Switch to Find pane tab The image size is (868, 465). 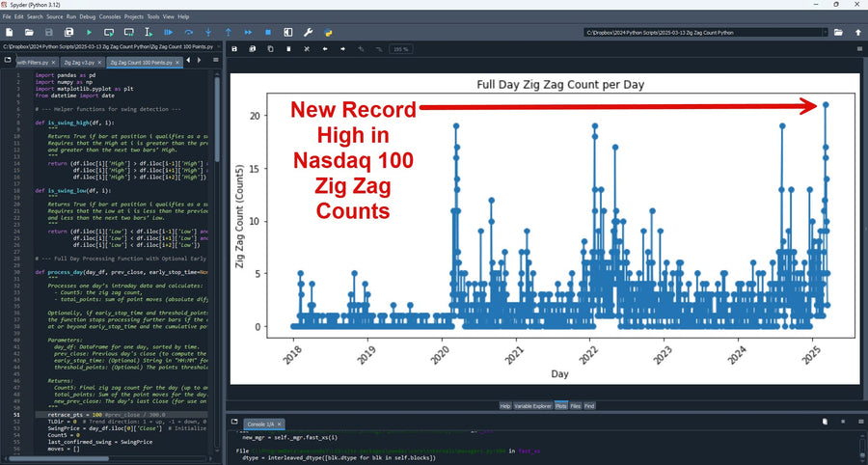coord(589,406)
